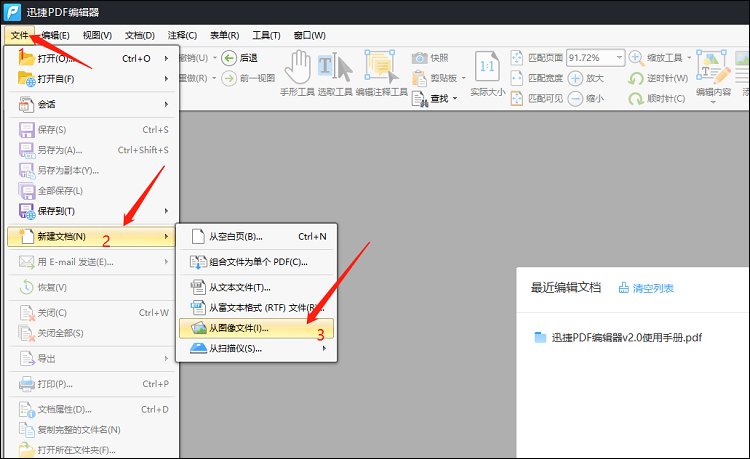
Task: Open 迅捷PDF编辑器v2.0使用手册.pdf recent file
Action: (x=627, y=338)
